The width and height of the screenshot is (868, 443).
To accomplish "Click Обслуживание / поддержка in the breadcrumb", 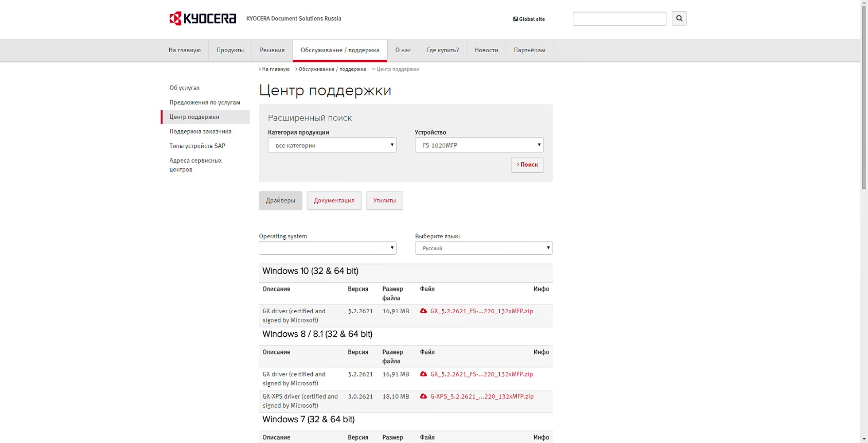I will point(332,69).
